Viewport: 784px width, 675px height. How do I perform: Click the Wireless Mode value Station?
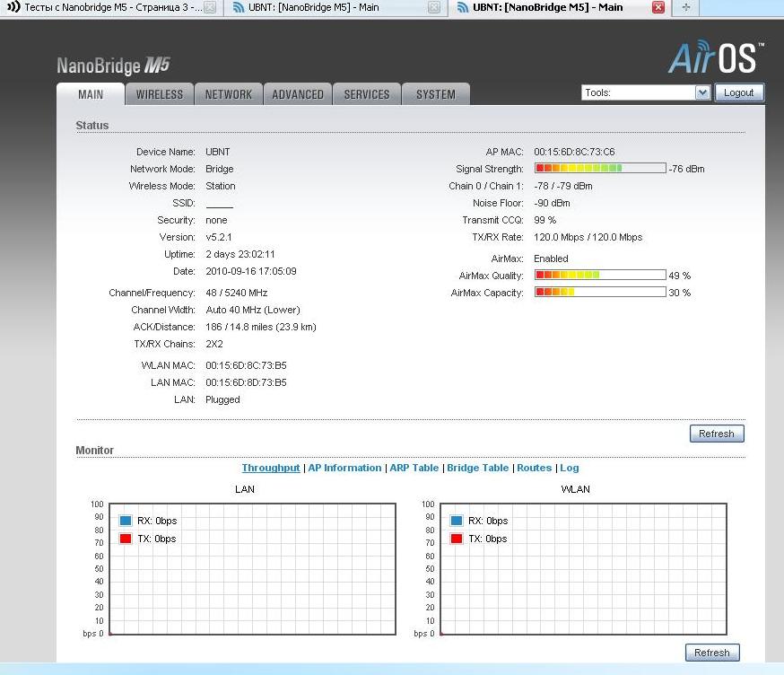pos(221,186)
